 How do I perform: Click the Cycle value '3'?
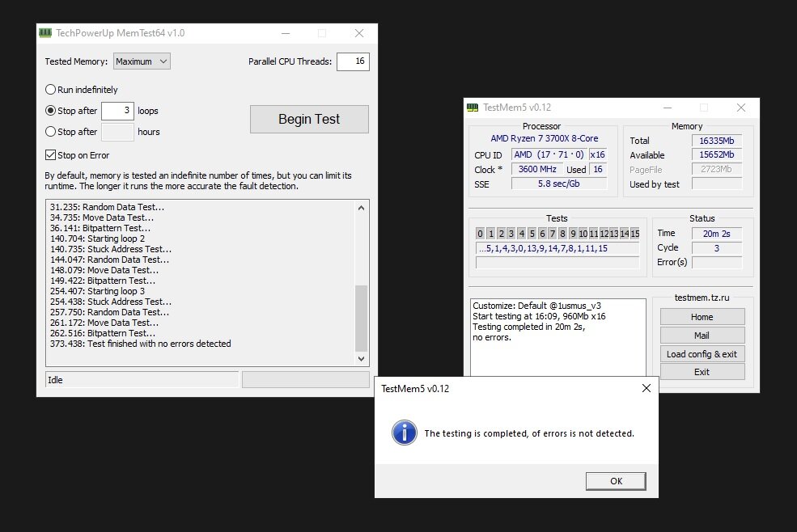click(716, 248)
